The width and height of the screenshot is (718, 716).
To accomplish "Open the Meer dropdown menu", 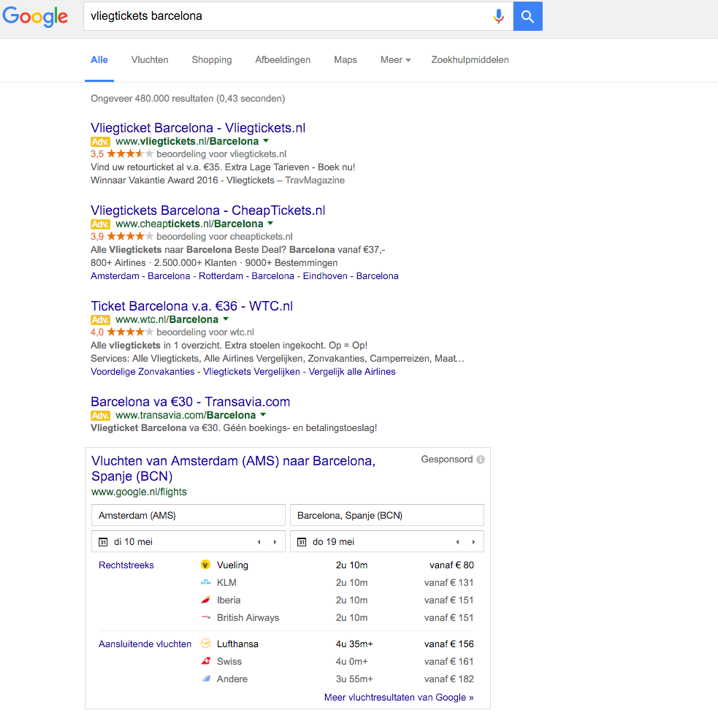I will [396, 60].
